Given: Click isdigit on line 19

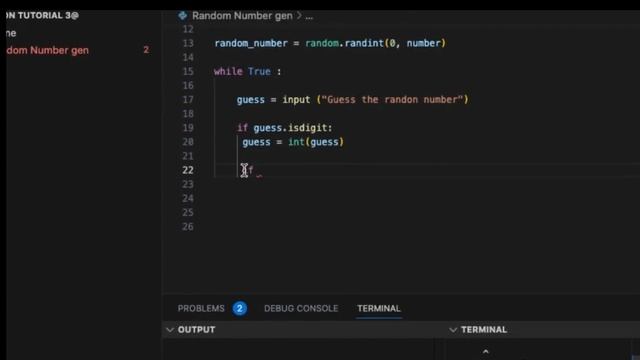Looking at the screenshot, I should [x=307, y=128].
